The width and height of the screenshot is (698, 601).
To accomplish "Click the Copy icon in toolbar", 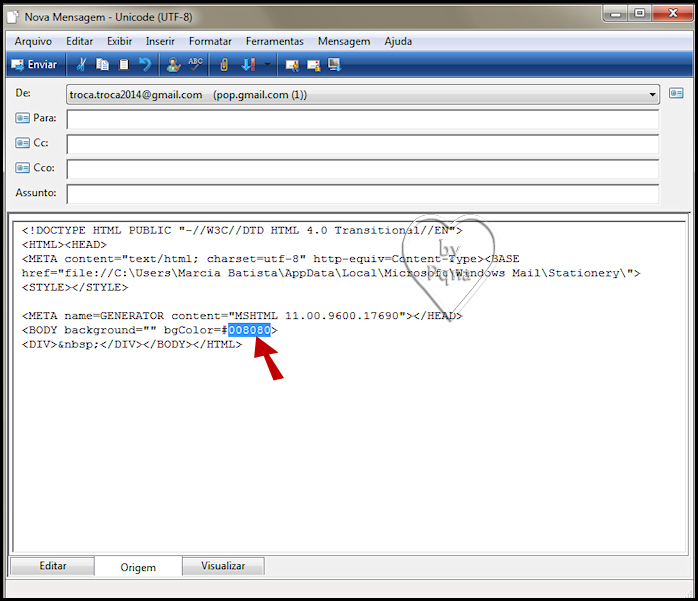I will (x=103, y=65).
